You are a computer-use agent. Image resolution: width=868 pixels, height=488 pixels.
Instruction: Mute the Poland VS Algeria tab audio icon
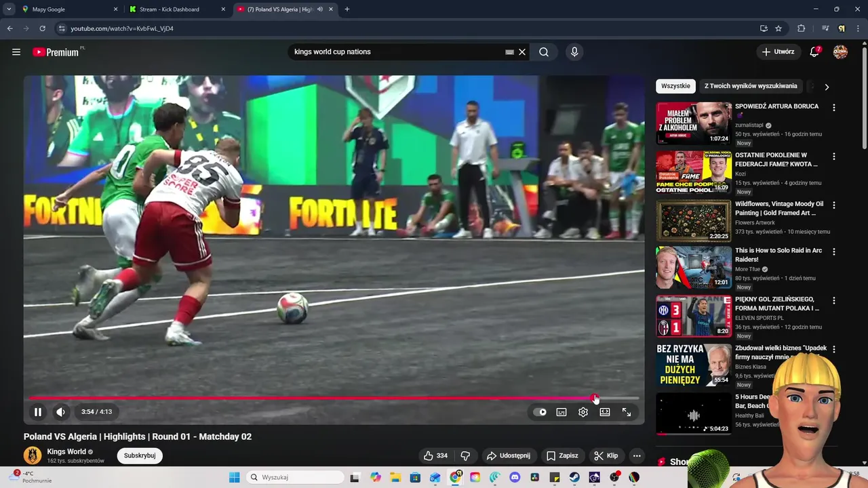[320, 9]
